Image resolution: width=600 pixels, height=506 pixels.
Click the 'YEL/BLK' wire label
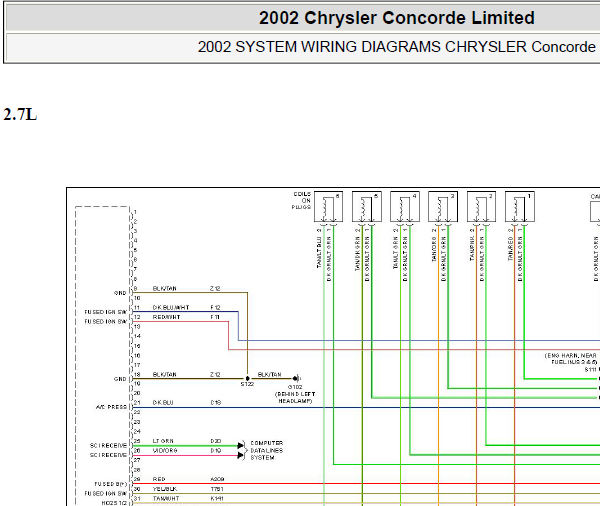point(165,489)
